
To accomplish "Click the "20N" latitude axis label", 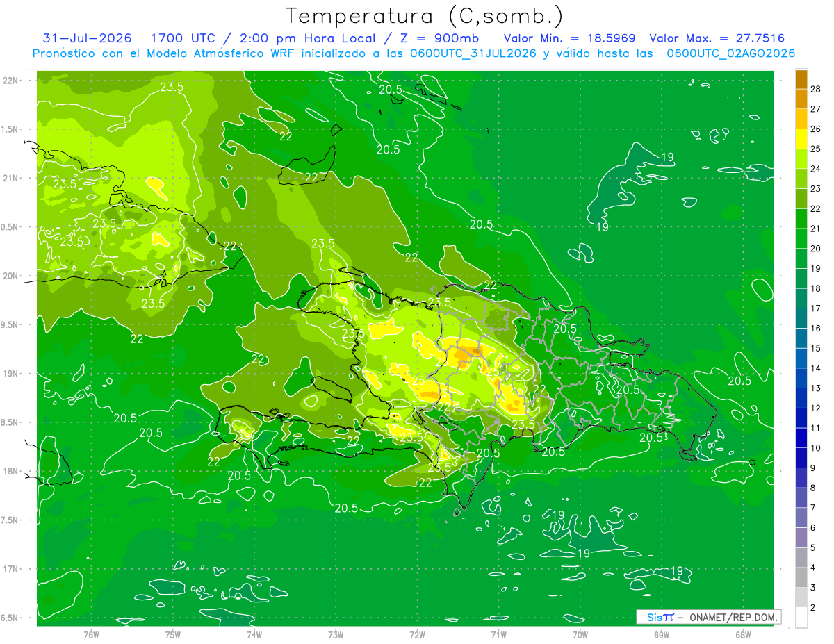I will pos(10,276).
